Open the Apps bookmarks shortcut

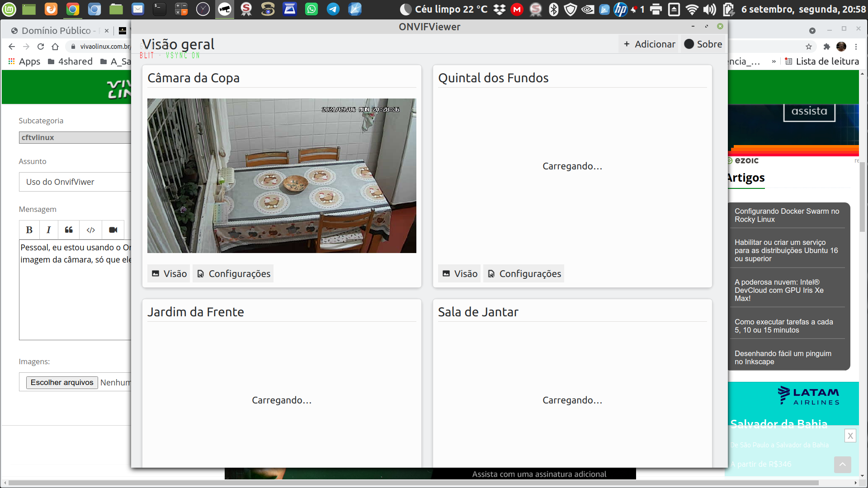[x=24, y=61]
